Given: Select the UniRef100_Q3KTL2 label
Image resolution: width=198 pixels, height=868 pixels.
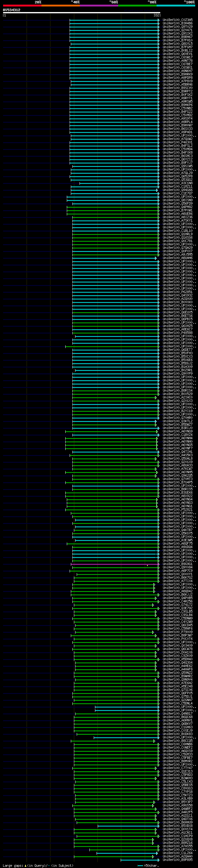Looking at the screenshot, I should pyautogui.click(x=178, y=421).
